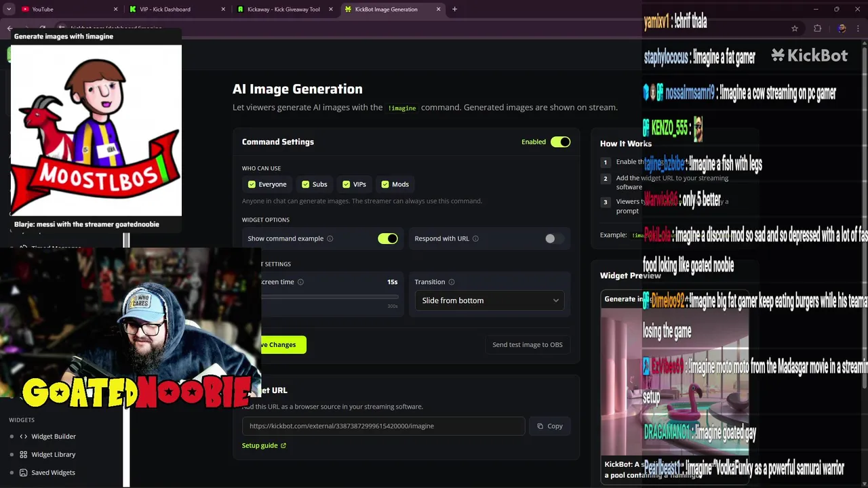Close the YouTube tab
Viewport: 868px width, 488px height.
[x=115, y=9]
